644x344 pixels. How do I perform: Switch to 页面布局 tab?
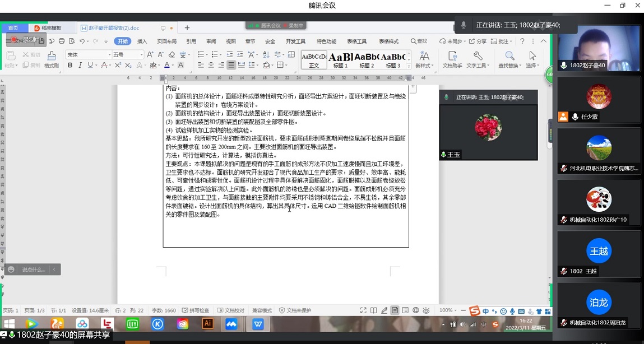167,41
